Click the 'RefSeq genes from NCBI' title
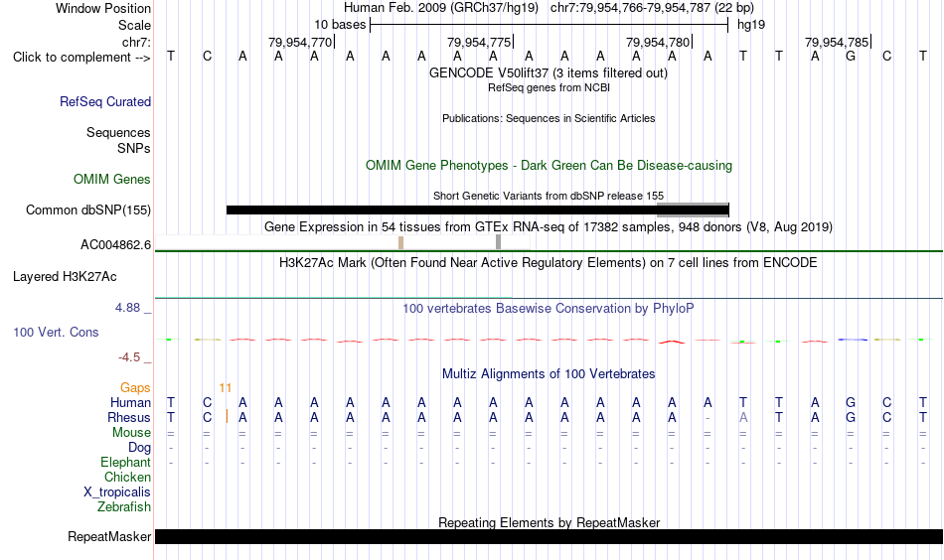 pos(549,87)
